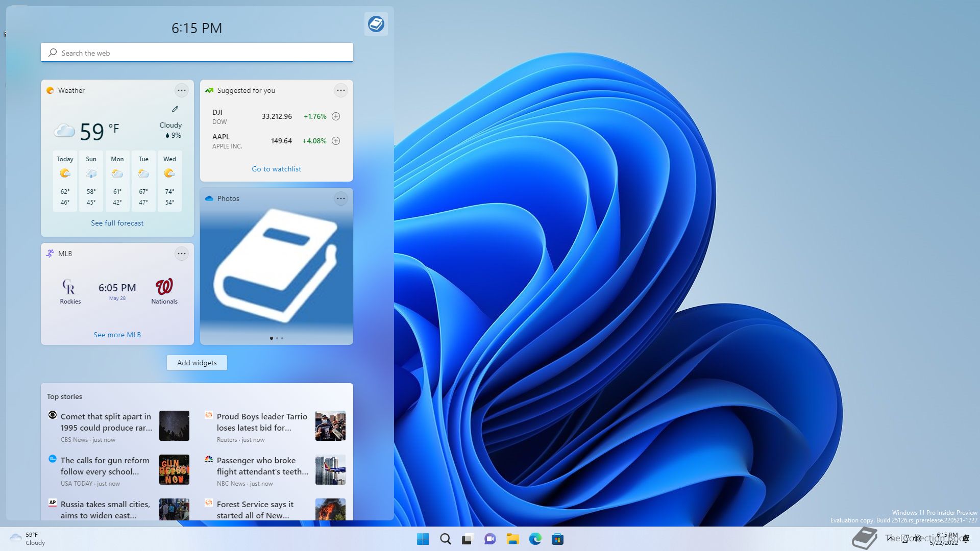Viewport: 980px width, 551px height.
Task: Click USA TODAY source icon
Action: [x=53, y=459]
